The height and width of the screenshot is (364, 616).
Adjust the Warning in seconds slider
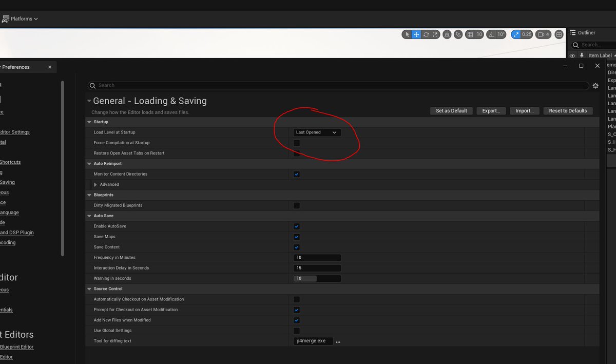(x=317, y=278)
